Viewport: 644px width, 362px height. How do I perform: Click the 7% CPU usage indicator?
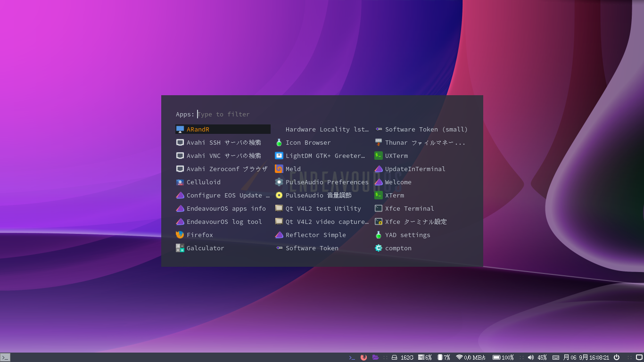pyautogui.click(x=444, y=357)
